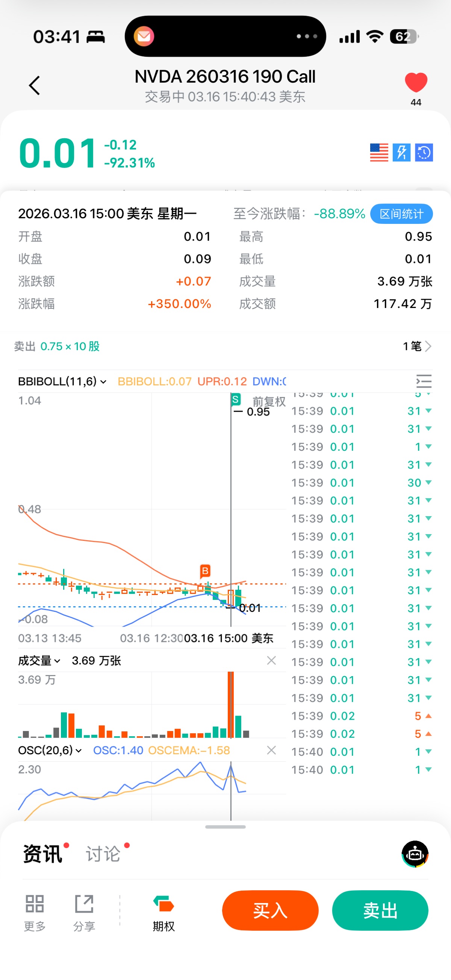
Task: Close the 成交量 volume panel
Action: point(271,660)
